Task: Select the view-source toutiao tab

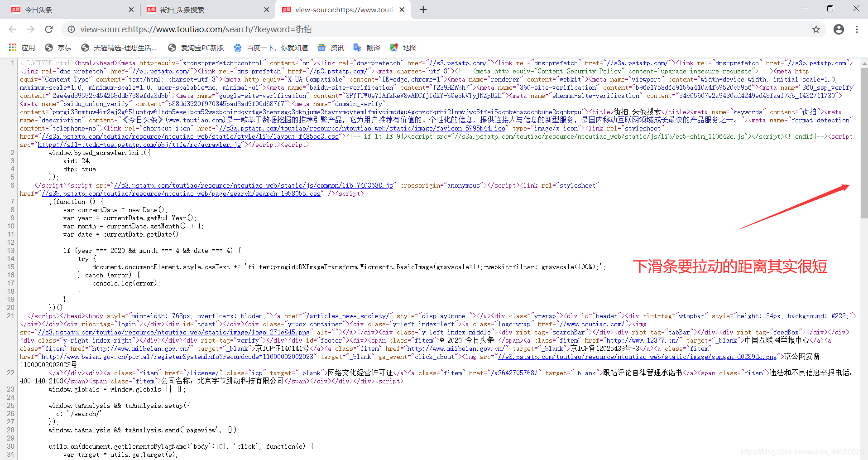Action: pyautogui.click(x=343, y=10)
